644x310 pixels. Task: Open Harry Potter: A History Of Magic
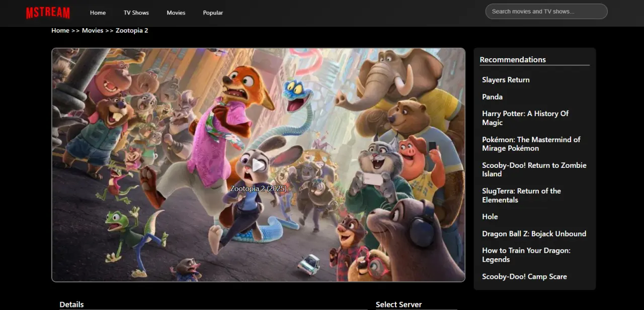(x=525, y=118)
